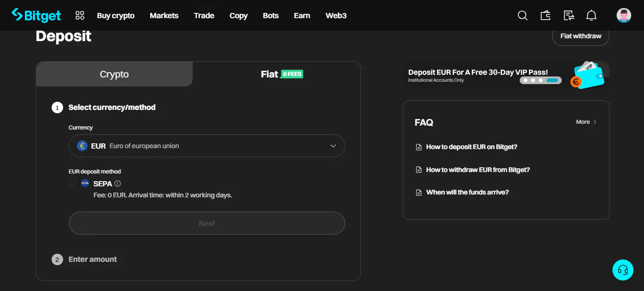Open the Web3 menu
The width and height of the screenshot is (644, 291).
[336, 16]
